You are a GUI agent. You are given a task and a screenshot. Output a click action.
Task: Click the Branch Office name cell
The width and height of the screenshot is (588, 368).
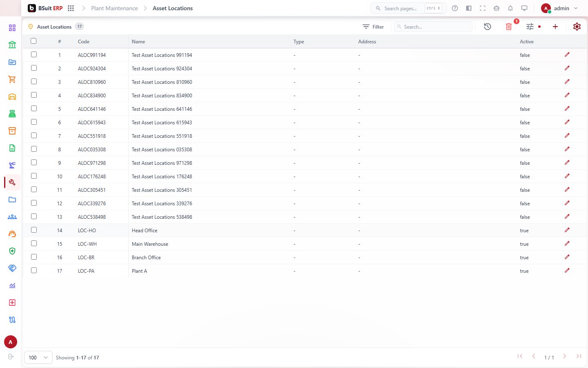point(146,258)
